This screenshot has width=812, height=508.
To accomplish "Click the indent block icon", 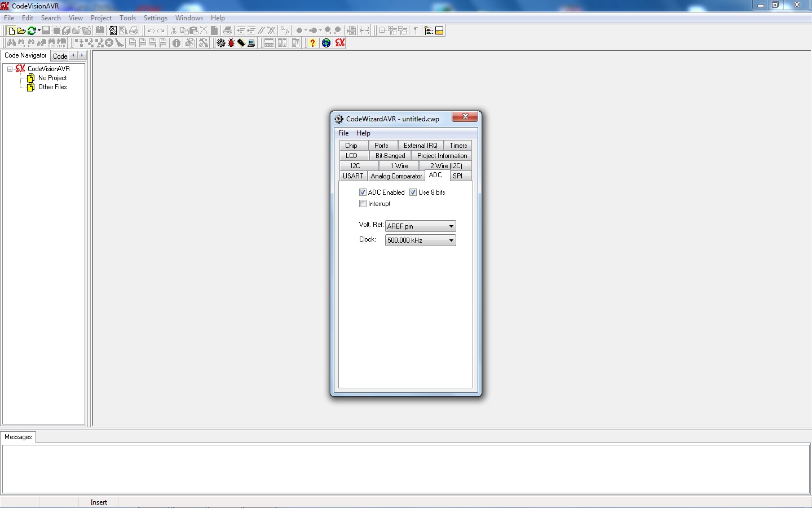I will point(241,30).
